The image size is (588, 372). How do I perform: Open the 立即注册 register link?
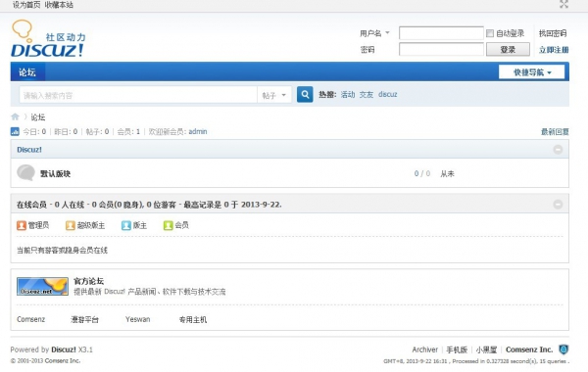554,50
